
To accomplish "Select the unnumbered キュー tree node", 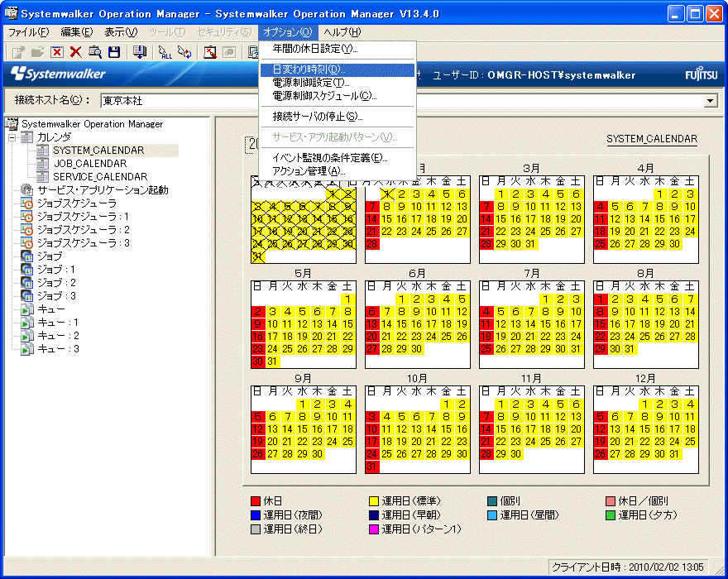I will pyautogui.click(x=51, y=309).
